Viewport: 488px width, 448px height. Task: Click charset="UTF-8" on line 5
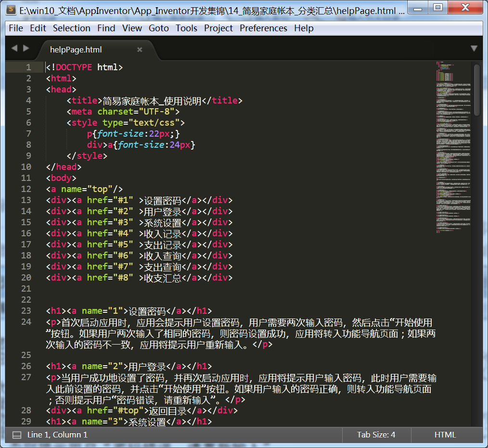pos(136,112)
